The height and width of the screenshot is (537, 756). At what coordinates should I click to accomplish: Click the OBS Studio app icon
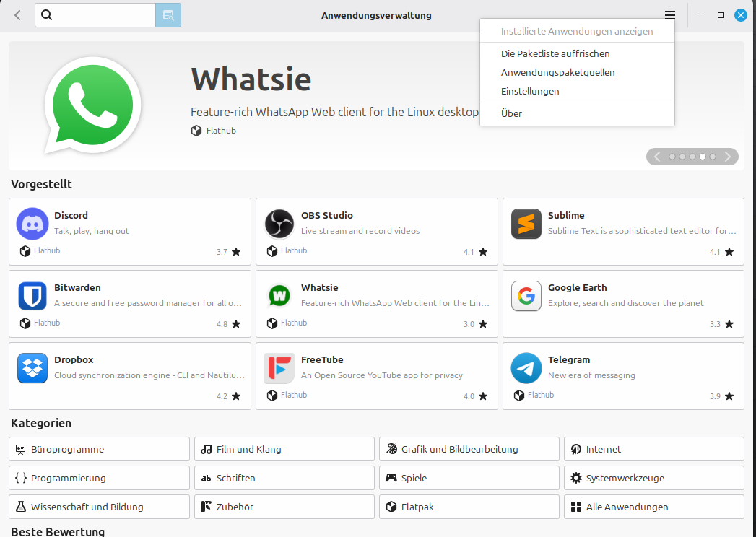click(x=279, y=224)
